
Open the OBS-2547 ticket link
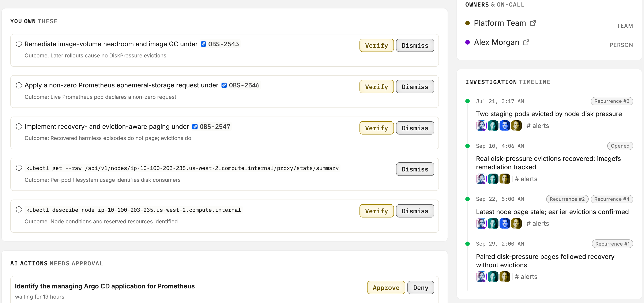[x=215, y=127]
